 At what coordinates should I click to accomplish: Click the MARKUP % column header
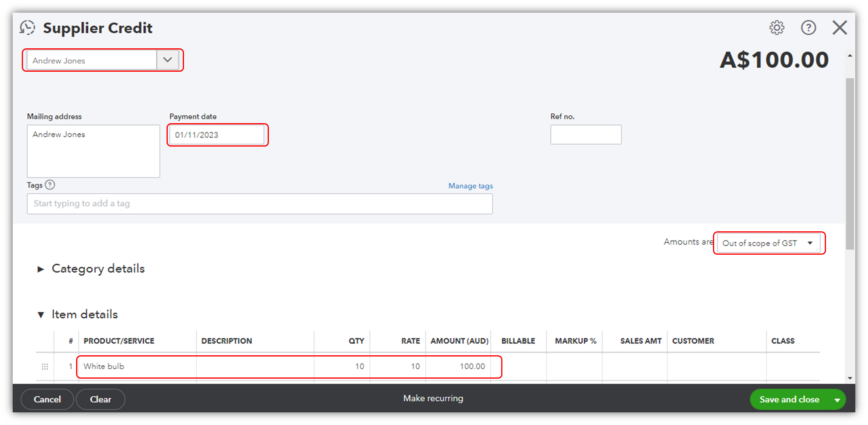576,341
